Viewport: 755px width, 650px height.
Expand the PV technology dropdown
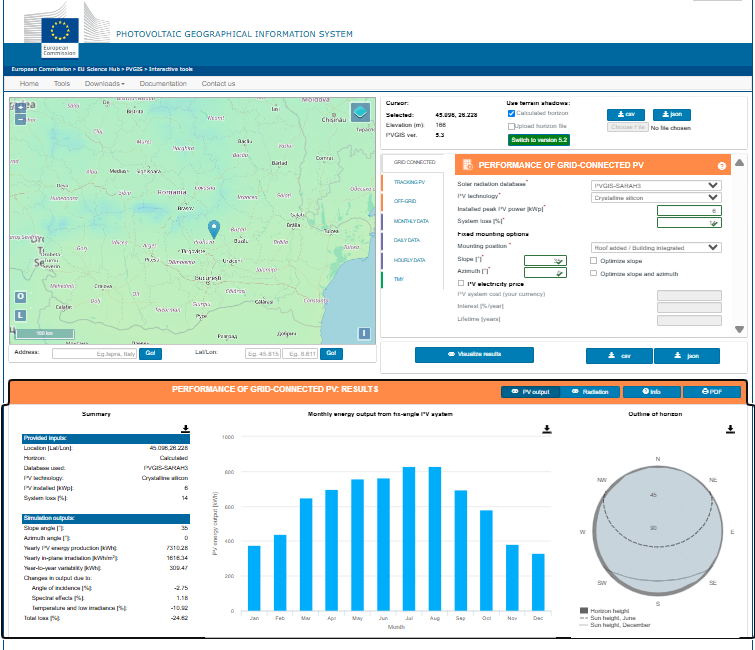pos(655,197)
